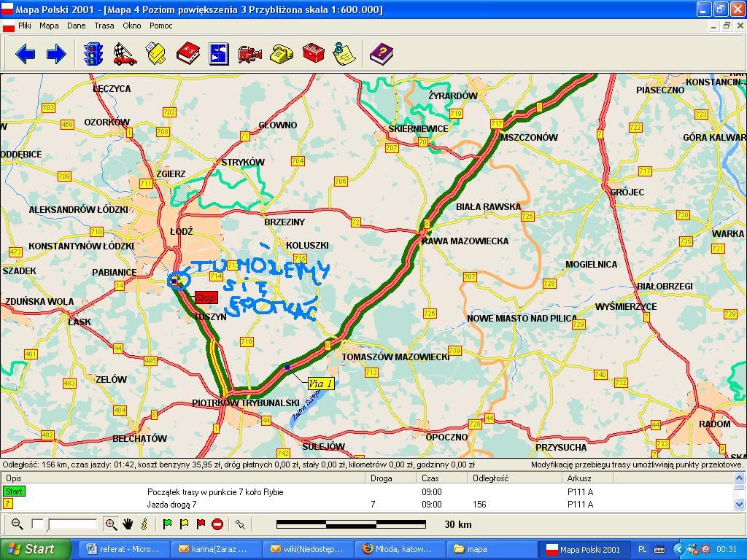Viewport: 747px width, 560px height.
Task: Open the red A-Z index book
Action: 187,54
